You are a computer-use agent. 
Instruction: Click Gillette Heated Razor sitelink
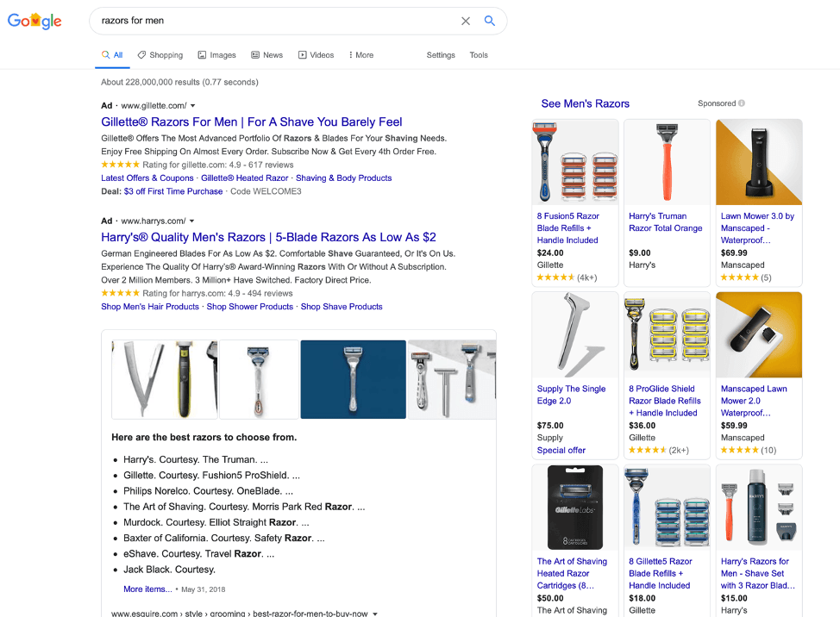coord(244,178)
